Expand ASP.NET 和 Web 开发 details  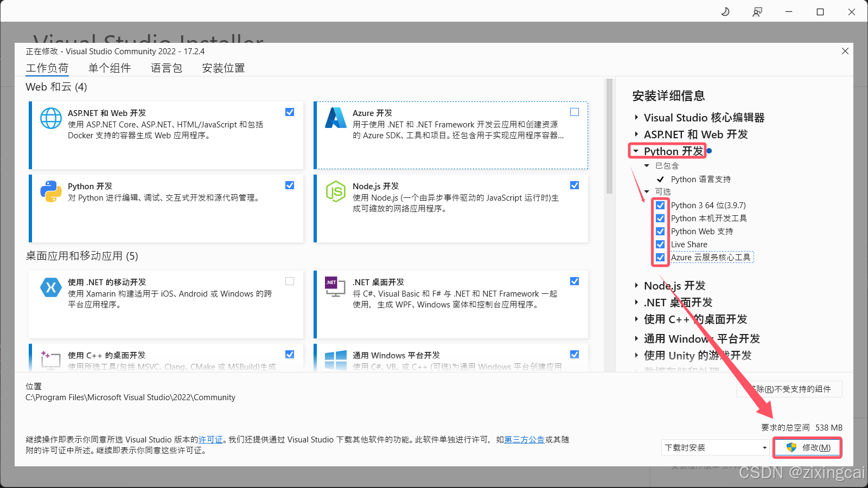click(636, 134)
